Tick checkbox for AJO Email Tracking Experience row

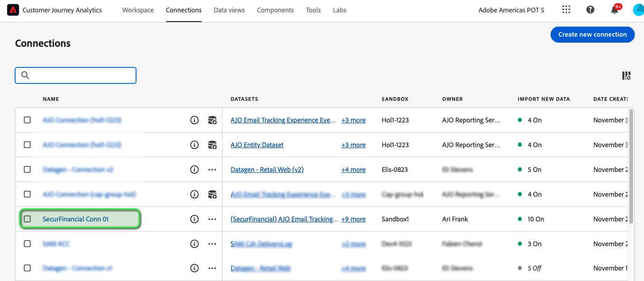click(x=27, y=120)
